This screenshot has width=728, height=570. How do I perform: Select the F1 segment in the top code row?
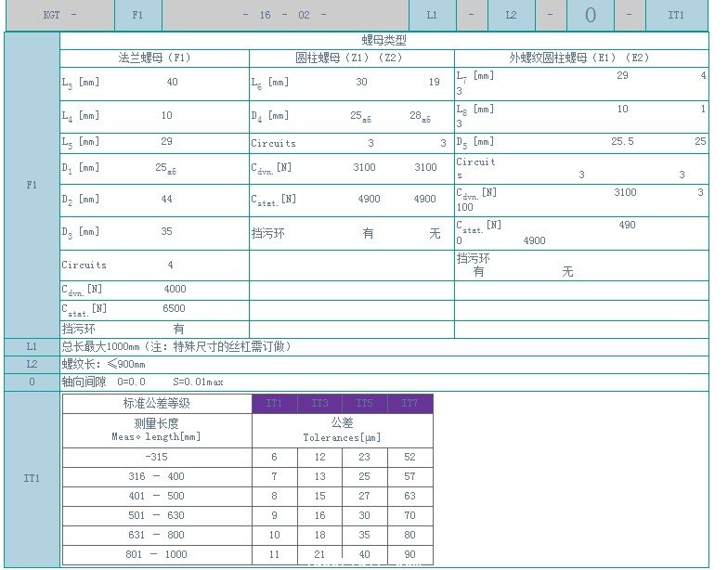pyautogui.click(x=137, y=16)
